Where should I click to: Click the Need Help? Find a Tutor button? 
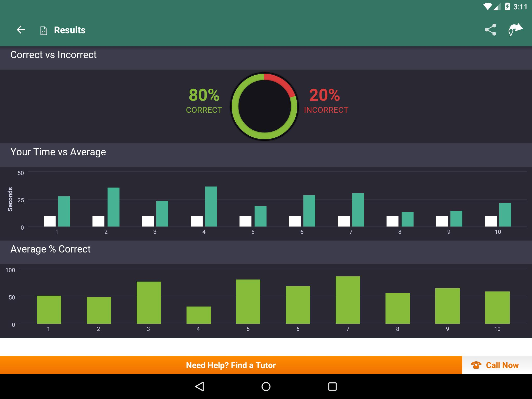[x=232, y=365]
